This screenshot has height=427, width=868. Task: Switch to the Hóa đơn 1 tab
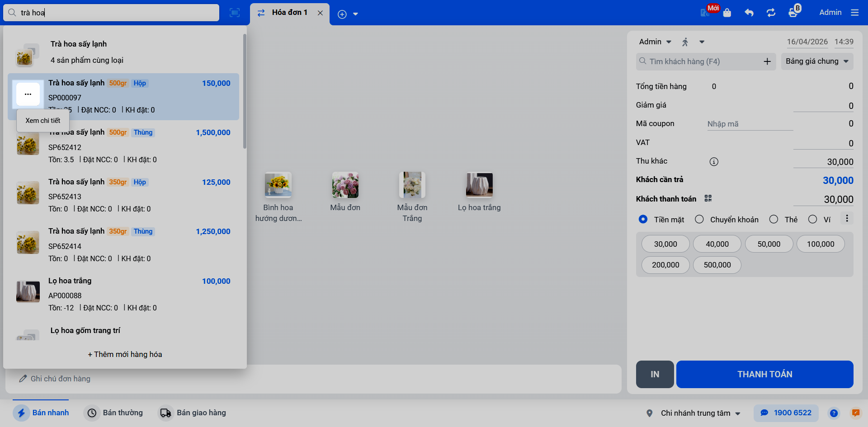[x=289, y=13]
